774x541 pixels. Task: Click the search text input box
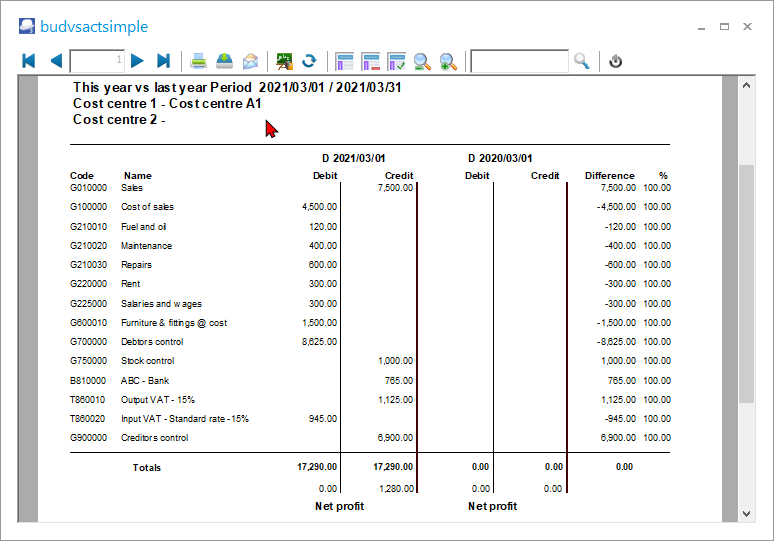519,61
